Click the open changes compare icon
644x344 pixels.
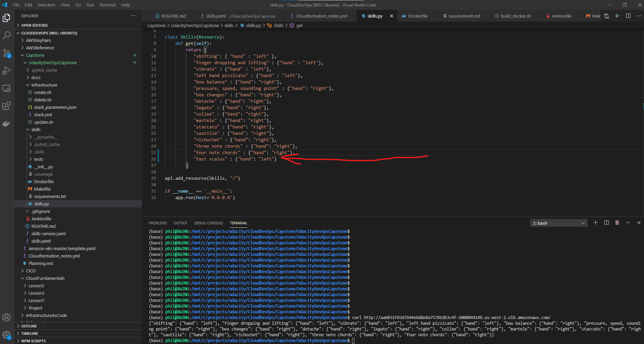click(x=606, y=16)
